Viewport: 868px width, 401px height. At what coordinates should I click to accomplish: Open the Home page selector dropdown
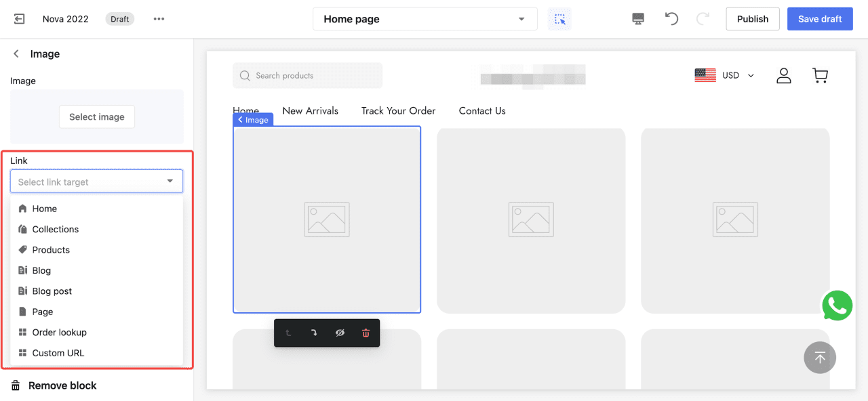pos(425,19)
